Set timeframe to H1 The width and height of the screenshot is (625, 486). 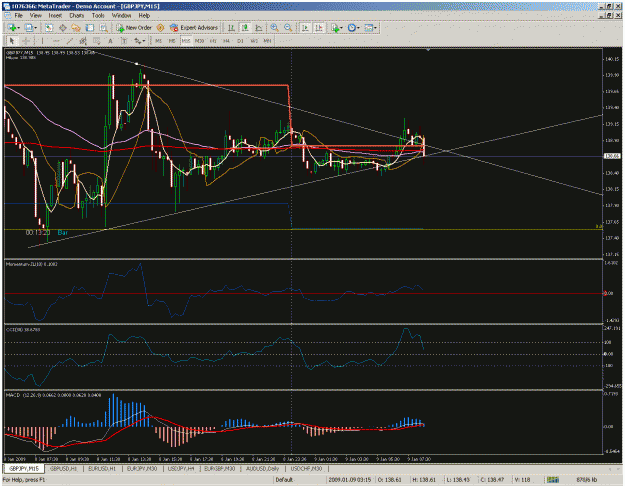(x=213, y=41)
